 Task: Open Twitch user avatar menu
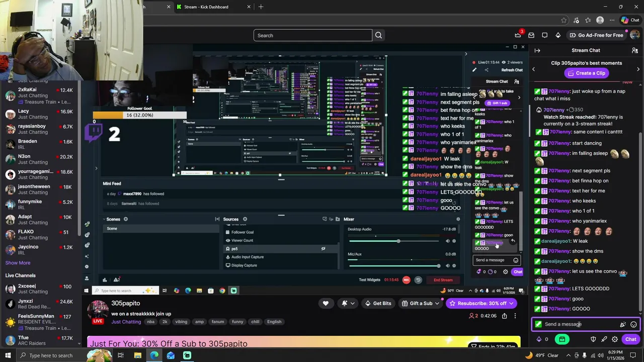point(635,35)
